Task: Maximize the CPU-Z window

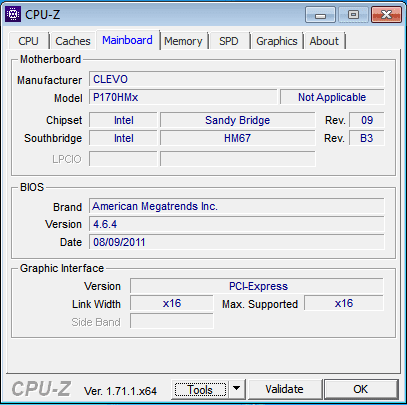Action: tap(353, 15)
